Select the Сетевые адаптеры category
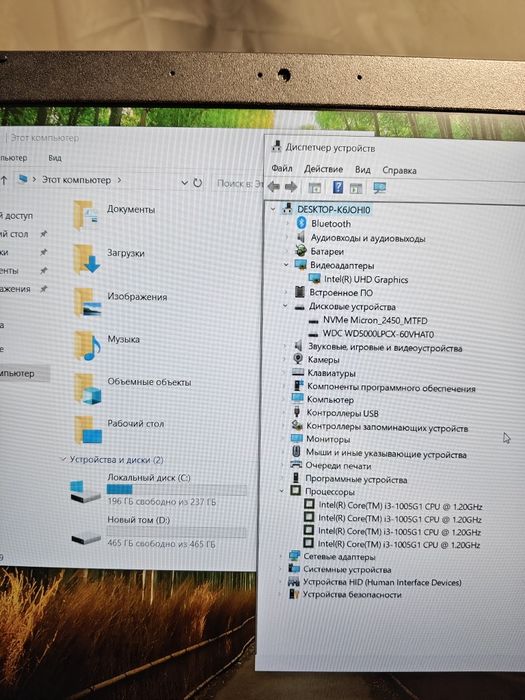 click(339, 557)
